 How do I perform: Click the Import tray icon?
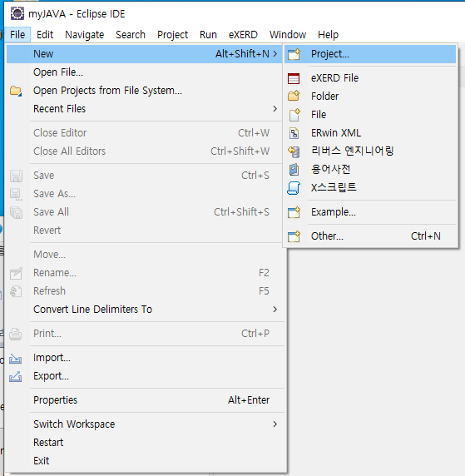point(15,359)
